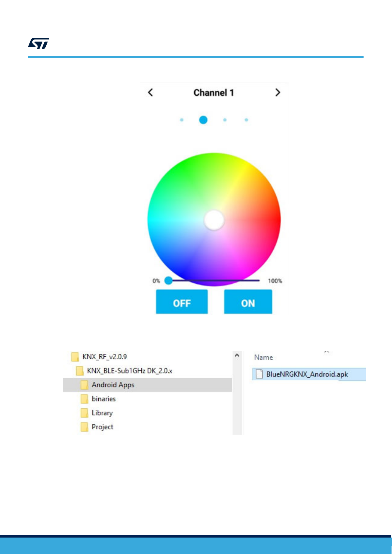Select the KNX_BLE-Sub1GHz DK_2.0.x folder
Screen dimensions: 392x554
click(124, 371)
